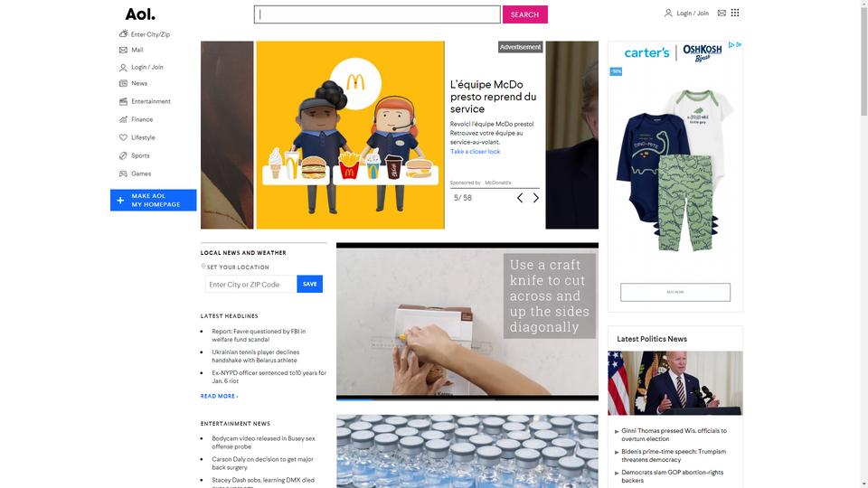868x488 pixels.
Task: Open READ MORE under Latest Headlines
Action: (x=219, y=396)
